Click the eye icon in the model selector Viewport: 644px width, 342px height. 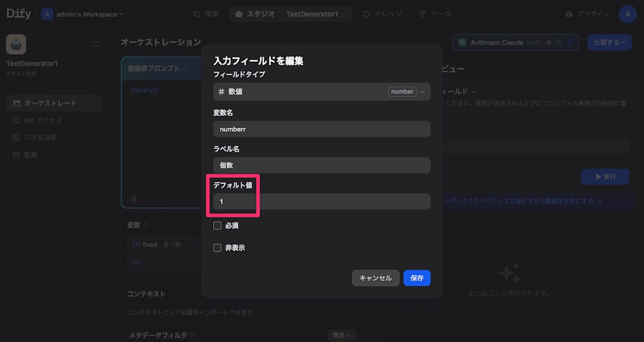click(549, 42)
